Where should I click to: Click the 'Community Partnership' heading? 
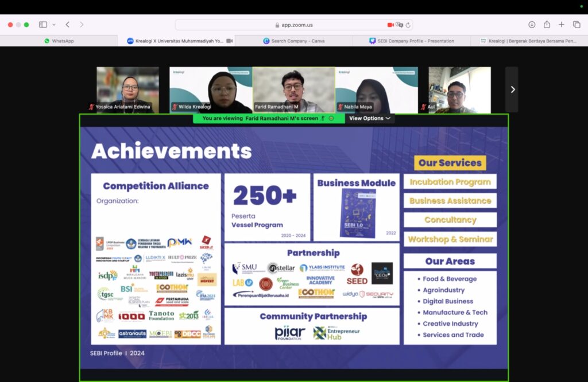(314, 317)
